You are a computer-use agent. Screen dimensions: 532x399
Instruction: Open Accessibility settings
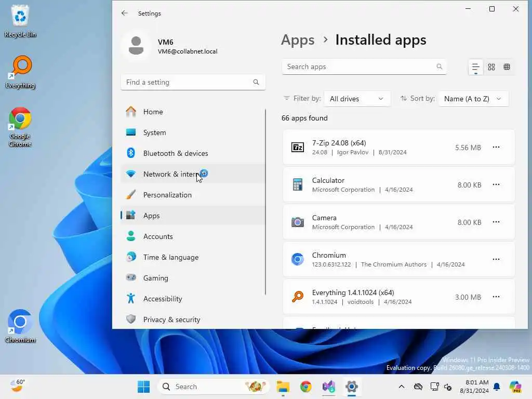coord(193,299)
